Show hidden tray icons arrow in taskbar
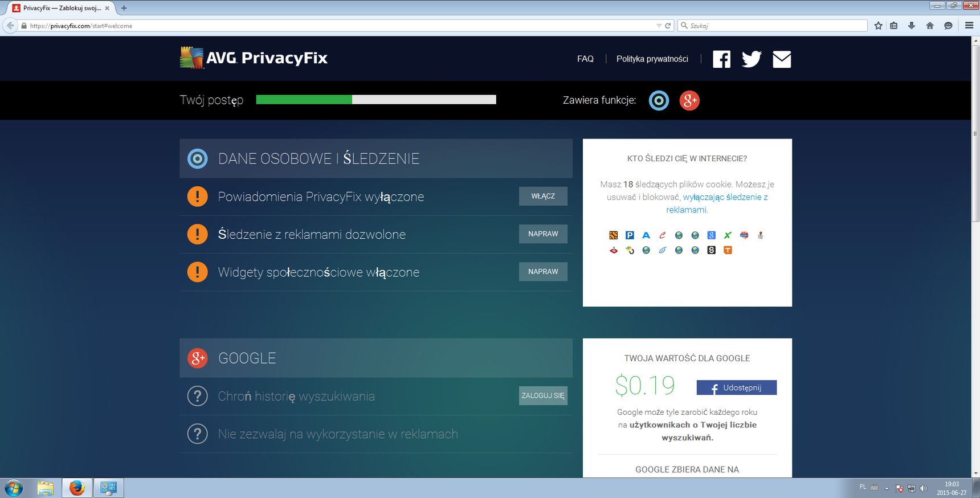Image resolution: width=980 pixels, height=498 pixels. [887, 488]
